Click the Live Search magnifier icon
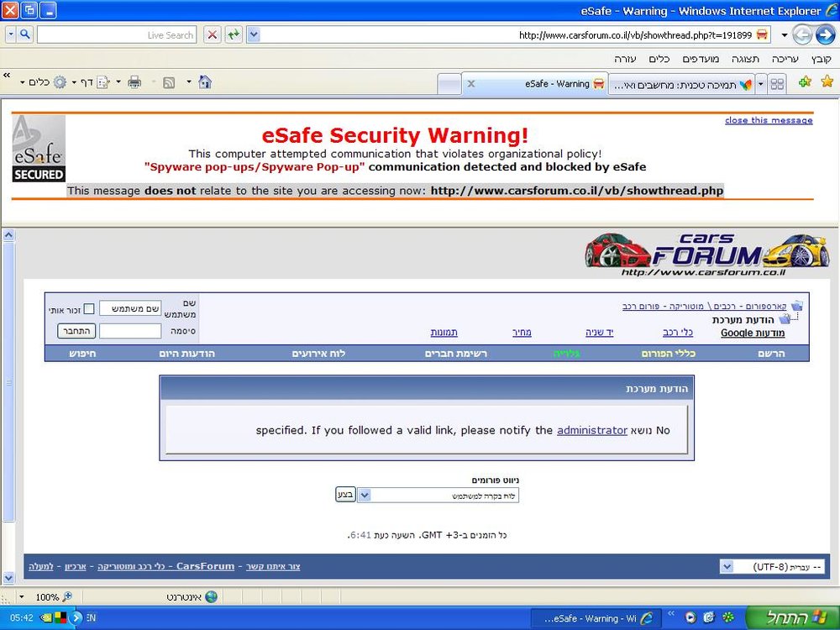 click(24, 34)
